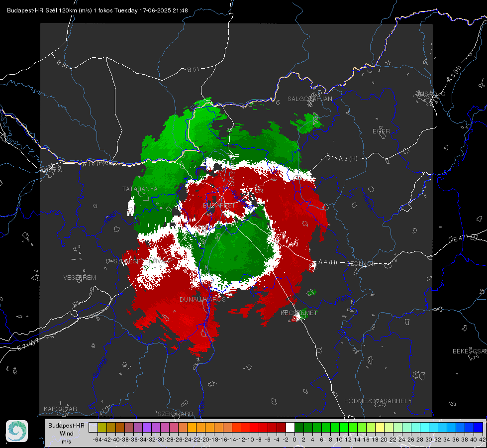
Task: Click the HÓDMEZŐVÁSÁRHELY city label
Action: (x=378, y=401)
